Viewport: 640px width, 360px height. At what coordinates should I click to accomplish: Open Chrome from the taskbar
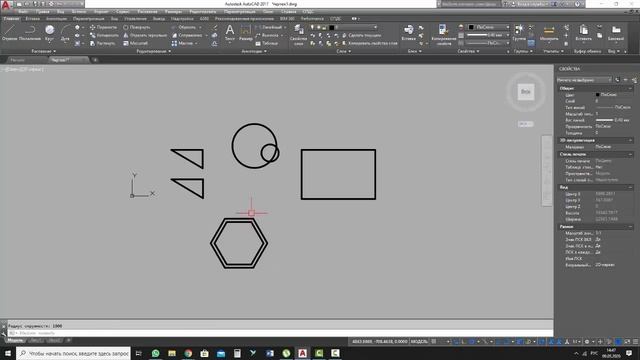point(188,353)
